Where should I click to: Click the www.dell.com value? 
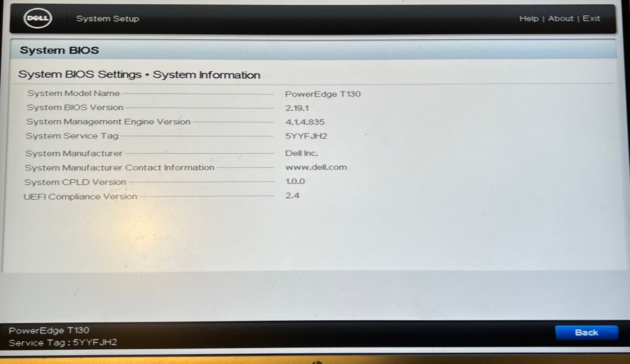[x=316, y=167]
